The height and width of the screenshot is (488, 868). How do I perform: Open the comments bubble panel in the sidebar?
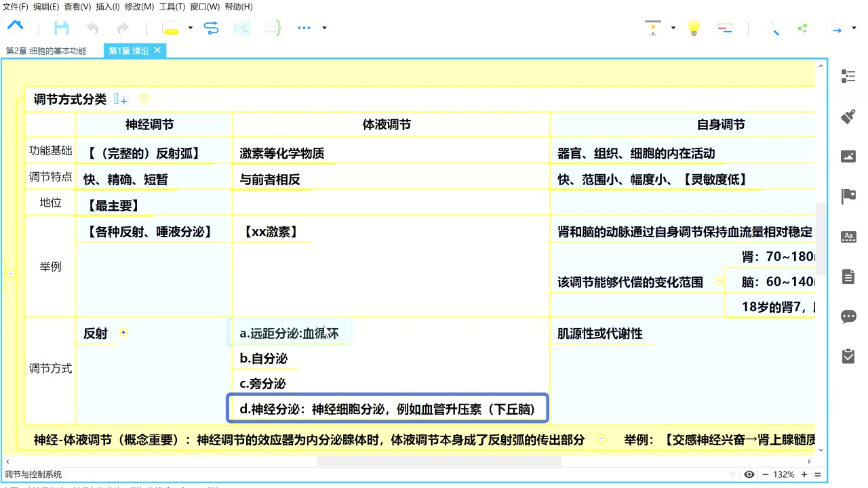[x=848, y=317]
